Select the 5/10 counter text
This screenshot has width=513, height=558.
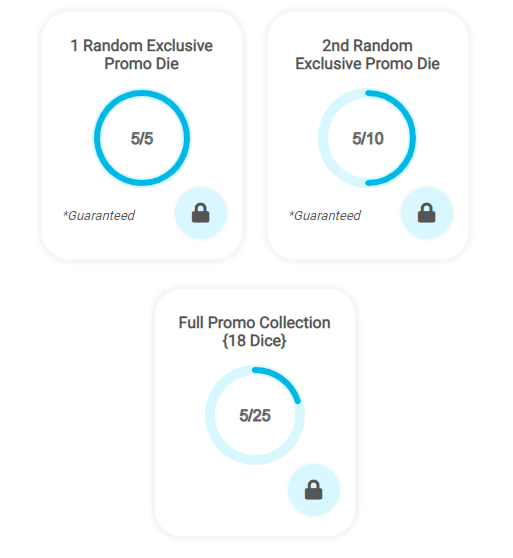pos(368,138)
